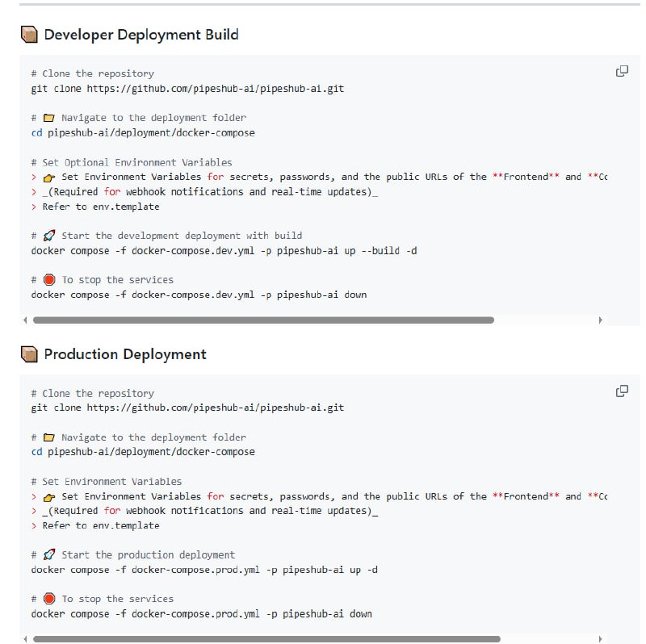Copy the Developer Deployment Build code block
The height and width of the screenshot is (644, 646).
622,71
